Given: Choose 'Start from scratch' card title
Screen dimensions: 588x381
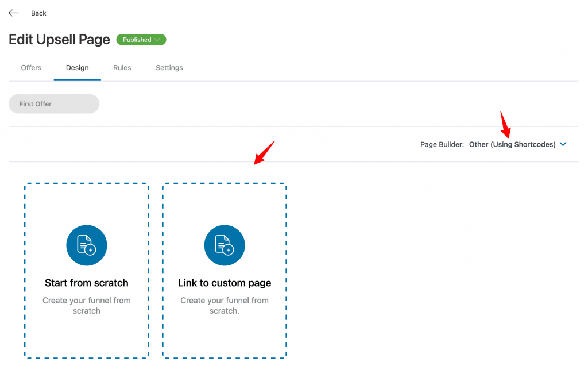Looking at the screenshot, I should tap(87, 283).
